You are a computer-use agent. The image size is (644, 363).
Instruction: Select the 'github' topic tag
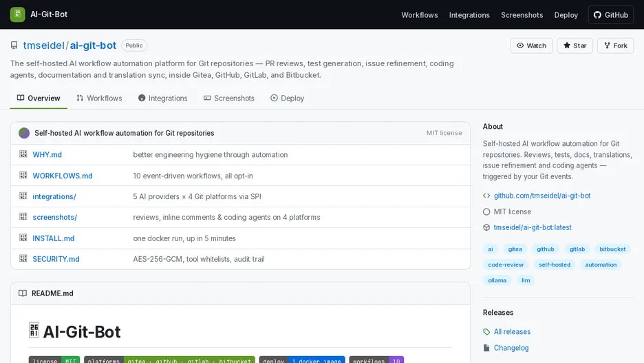point(546,249)
